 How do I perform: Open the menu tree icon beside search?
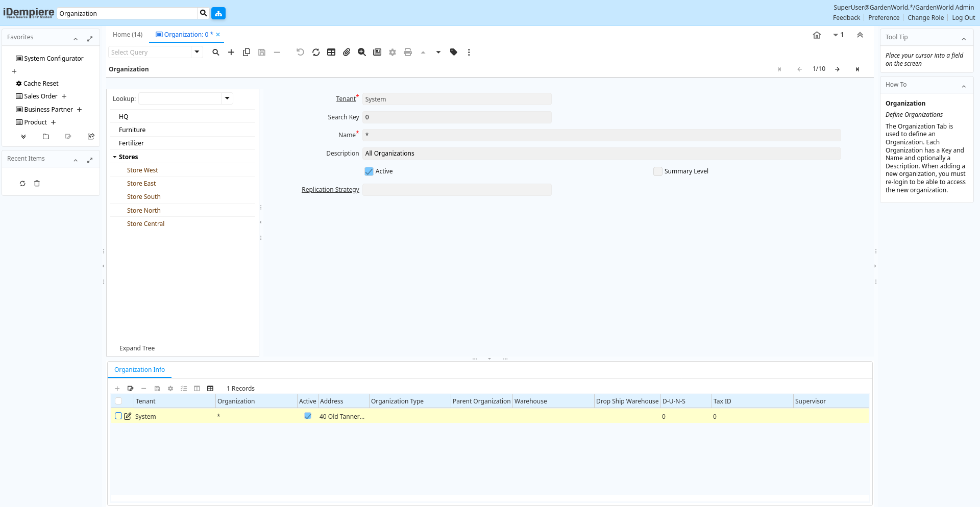pos(218,13)
